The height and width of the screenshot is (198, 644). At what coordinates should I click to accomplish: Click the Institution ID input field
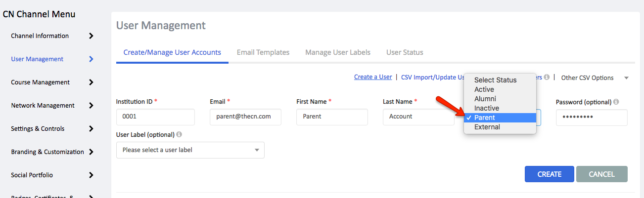[x=155, y=117]
